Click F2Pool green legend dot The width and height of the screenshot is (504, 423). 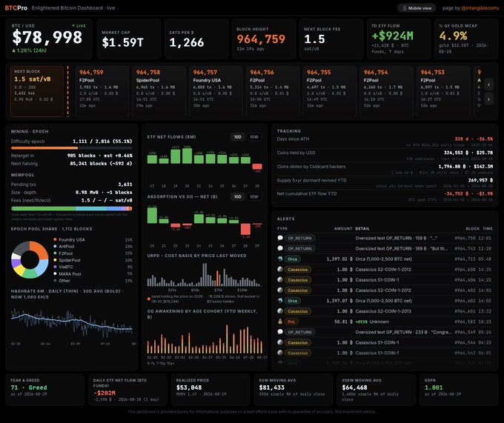click(x=55, y=253)
